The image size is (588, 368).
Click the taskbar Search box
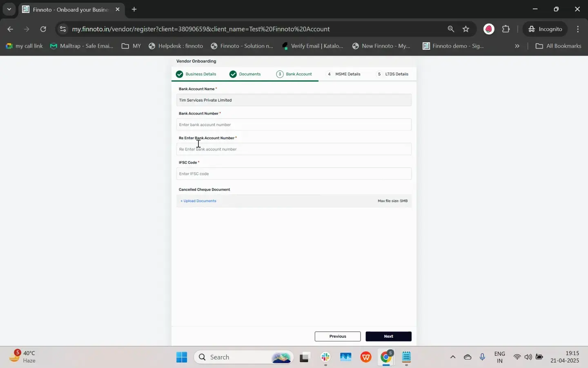(243, 357)
